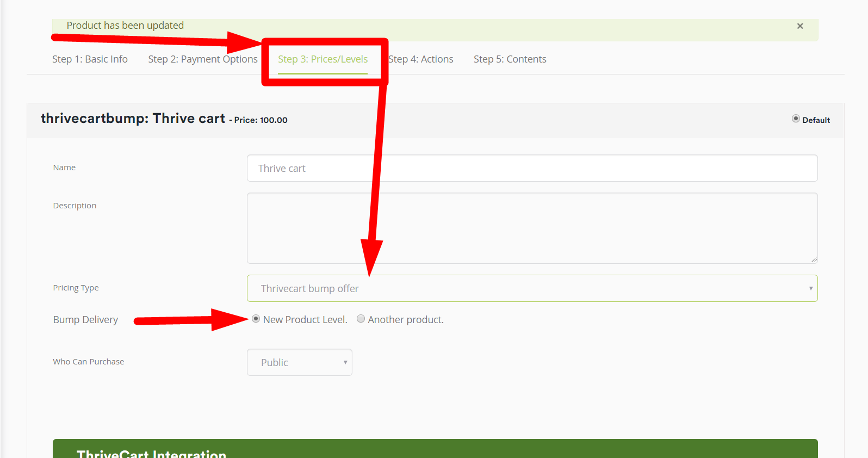Click the 'Product has been updated' message text
This screenshot has height=458, width=868.
point(125,26)
